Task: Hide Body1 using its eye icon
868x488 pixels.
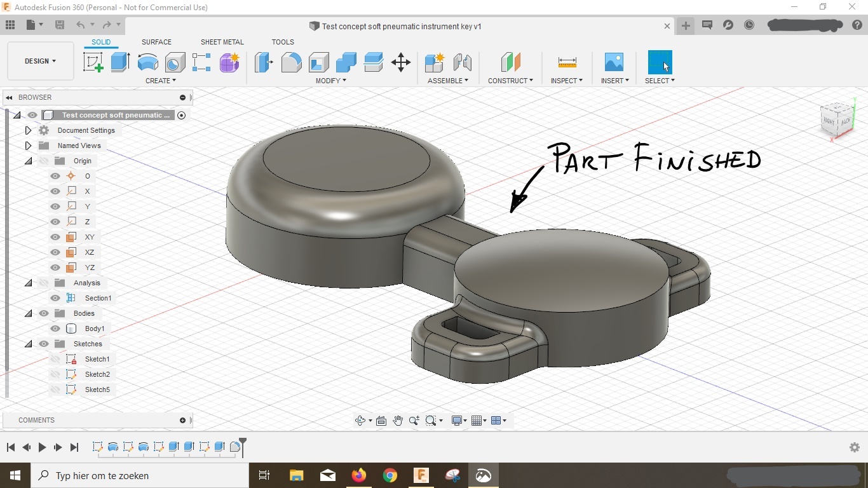Action: (x=55, y=329)
